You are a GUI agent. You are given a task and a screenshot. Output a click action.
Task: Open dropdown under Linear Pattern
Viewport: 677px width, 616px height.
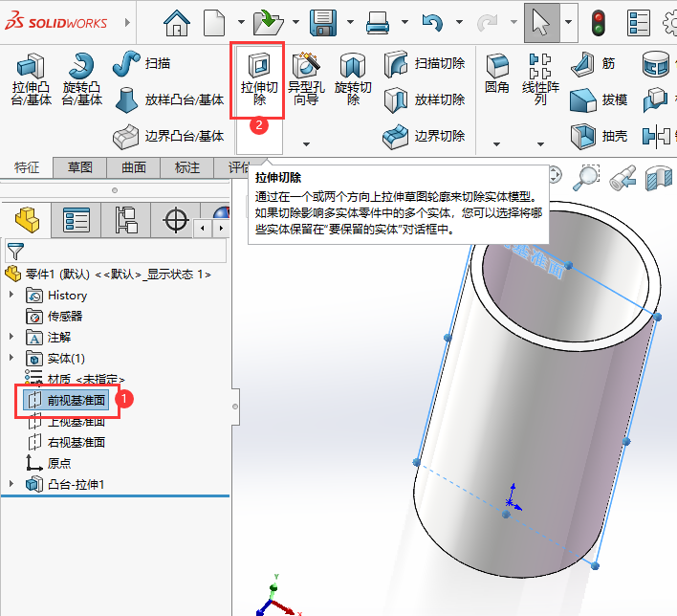tap(540, 144)
